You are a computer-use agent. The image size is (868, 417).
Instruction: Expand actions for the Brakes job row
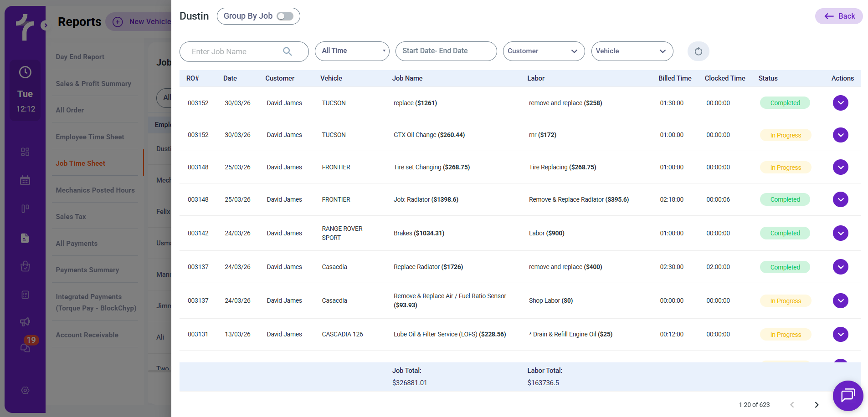point(840,233)
